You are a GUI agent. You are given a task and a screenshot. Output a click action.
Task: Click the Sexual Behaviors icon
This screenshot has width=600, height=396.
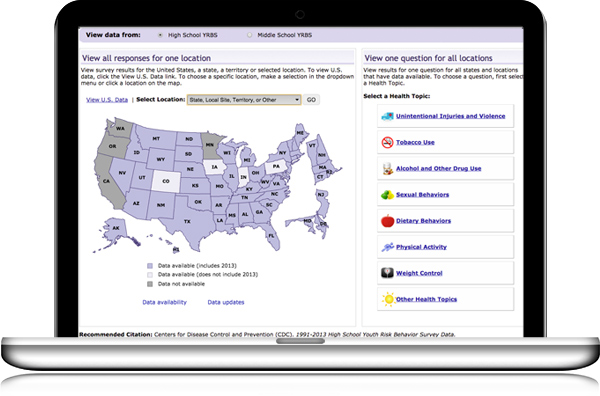click(387, 195)
